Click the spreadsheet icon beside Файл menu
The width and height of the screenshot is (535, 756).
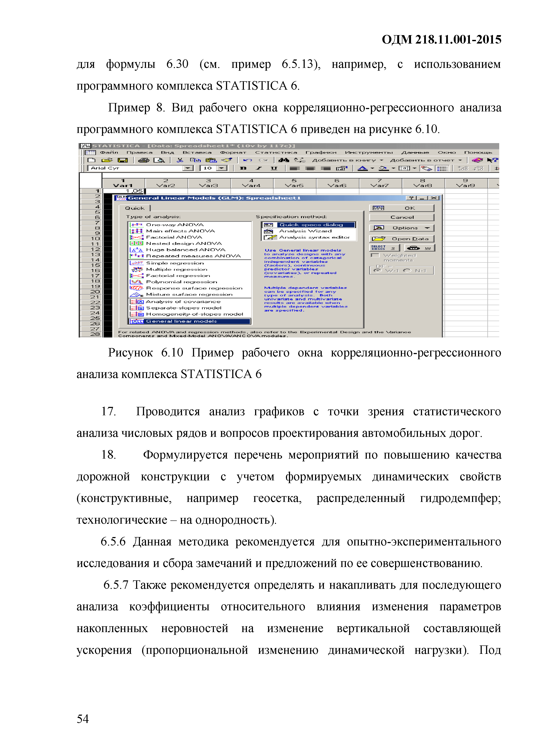point(90,152)
